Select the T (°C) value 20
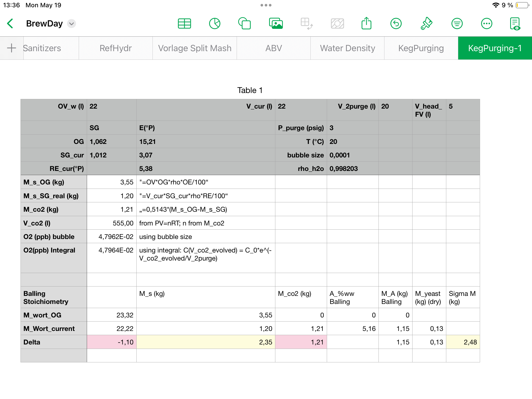Image resolution: width=532 pixels, height=399 pixels. (x=353, y=141)
